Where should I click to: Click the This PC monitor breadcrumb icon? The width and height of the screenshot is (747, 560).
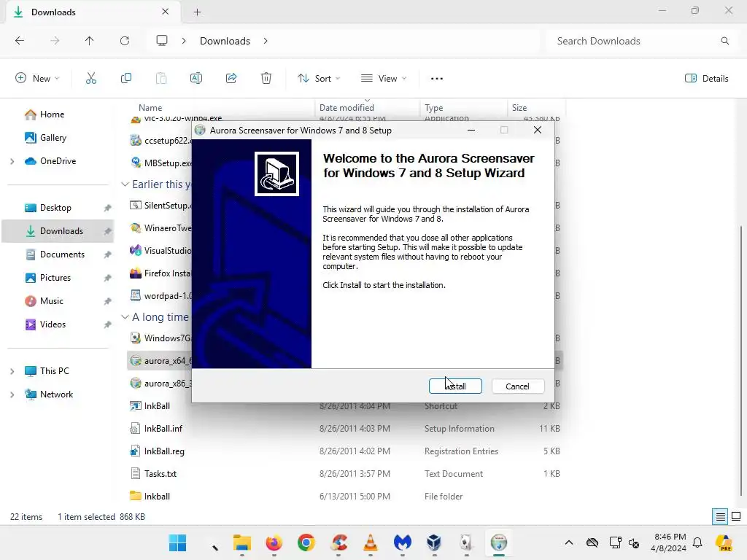[x=162, y=41]
